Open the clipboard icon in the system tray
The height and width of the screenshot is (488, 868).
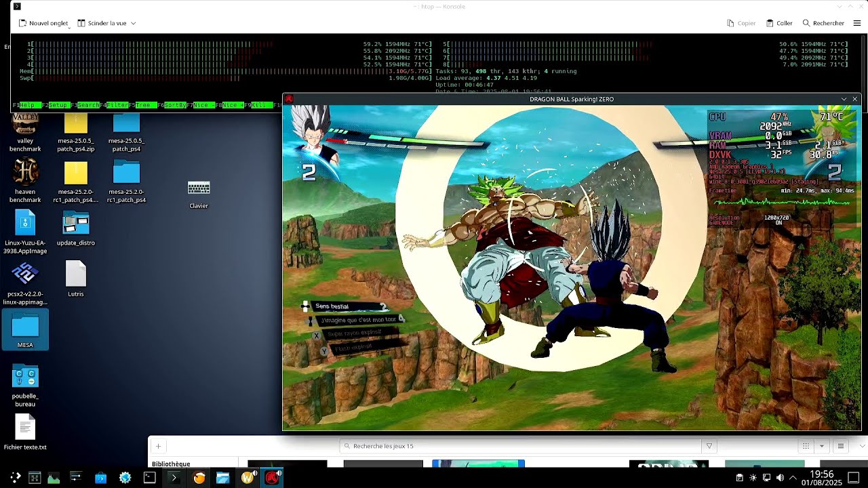point(740,478)
